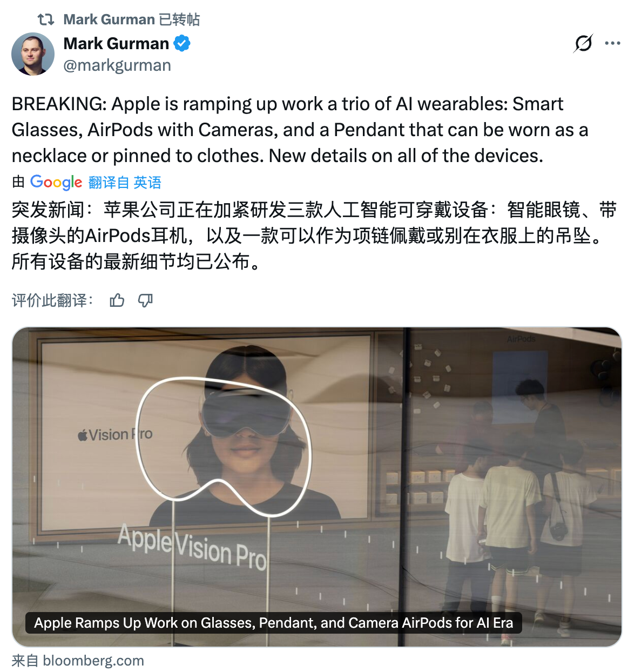This screenshot has height=672, width=635.
Task: Click the article headline caption overlay
Action: pyautogui.click(x=274, y=623)
